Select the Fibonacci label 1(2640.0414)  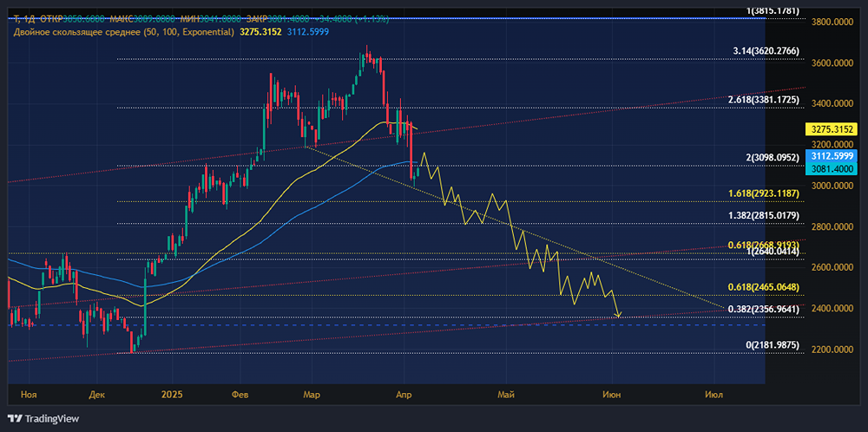[773, 252]
